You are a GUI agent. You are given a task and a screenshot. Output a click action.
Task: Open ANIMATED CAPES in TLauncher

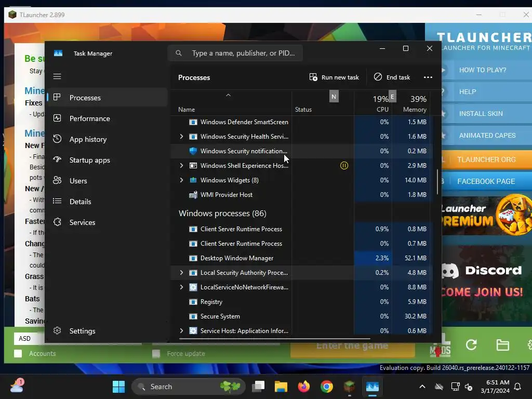point(487,136)
